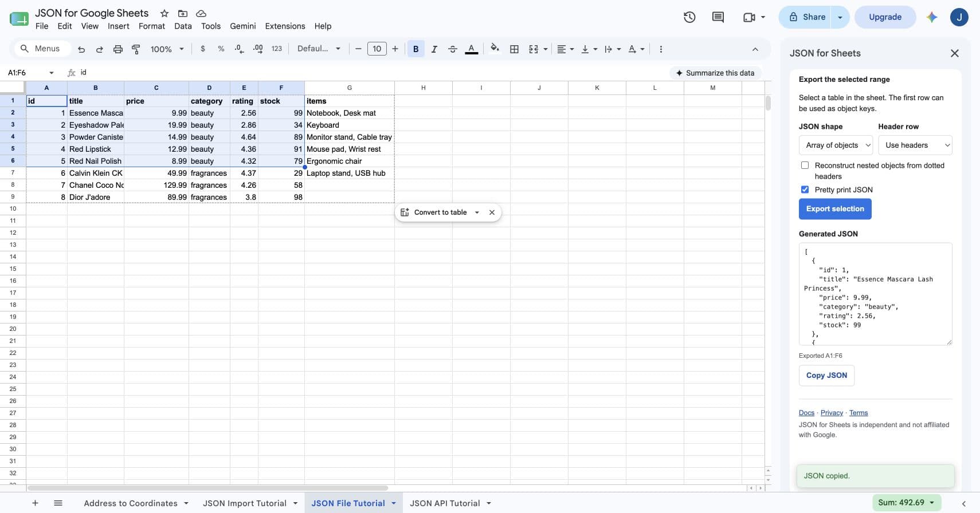
Task: Open the JSON shape dropdown
Action: [x=836, y=145]
